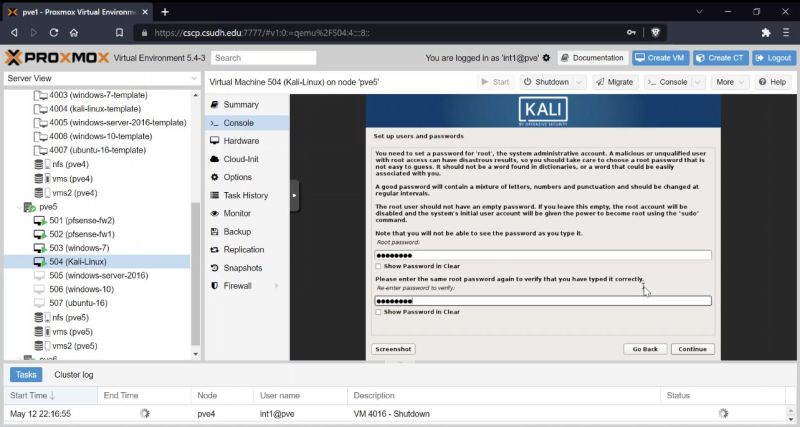Open the Summary menu item
Screen dimensions: 800x427
(247, 105)
